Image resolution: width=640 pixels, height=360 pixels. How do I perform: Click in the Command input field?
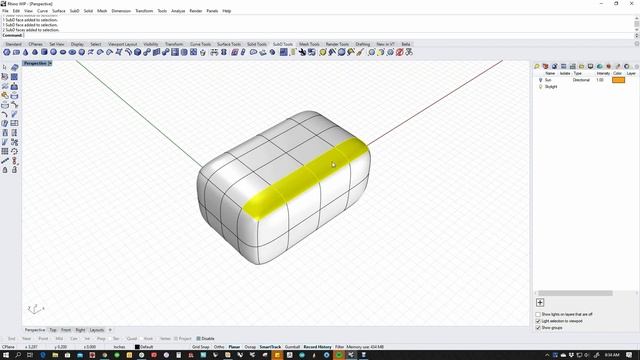328,36
